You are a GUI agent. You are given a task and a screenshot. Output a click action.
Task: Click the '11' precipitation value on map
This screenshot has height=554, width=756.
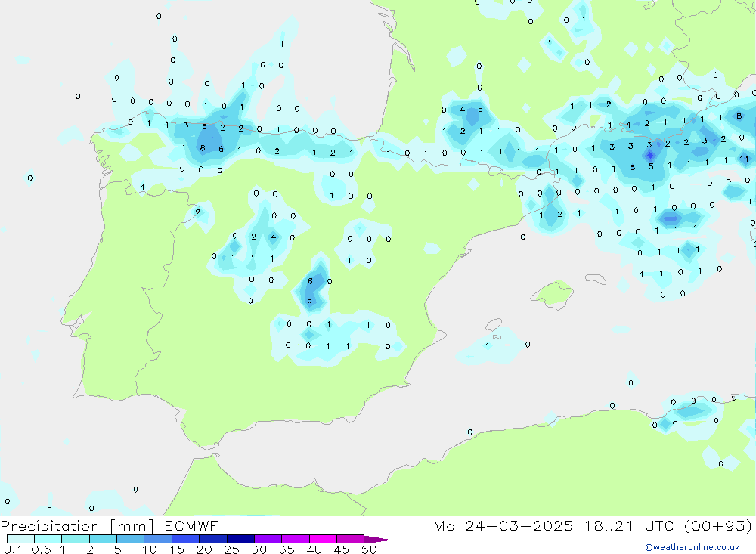[745, 159]
